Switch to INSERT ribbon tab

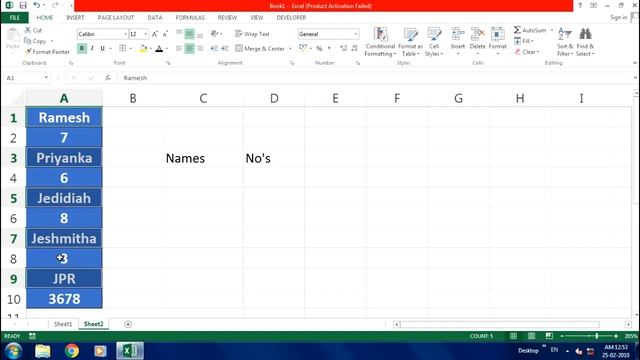(75, 18)
